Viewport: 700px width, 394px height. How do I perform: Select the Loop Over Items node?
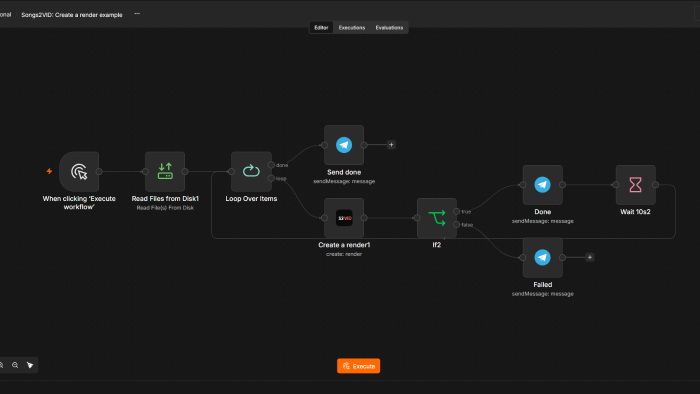251,171
